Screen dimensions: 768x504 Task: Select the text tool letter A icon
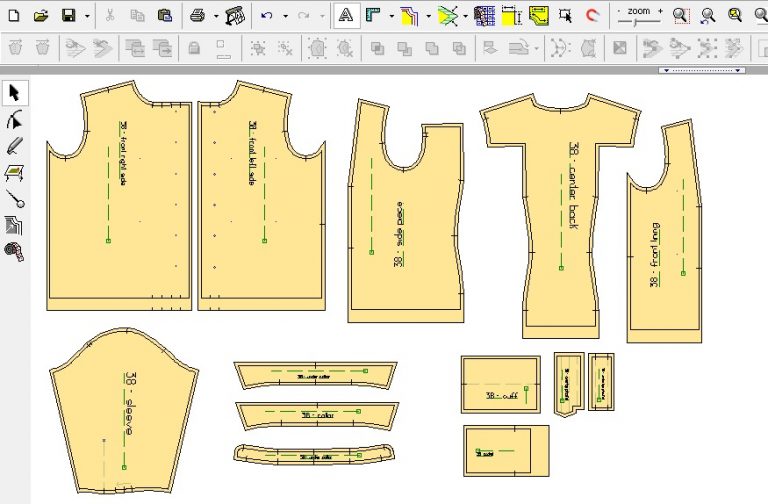coord(346,16)
